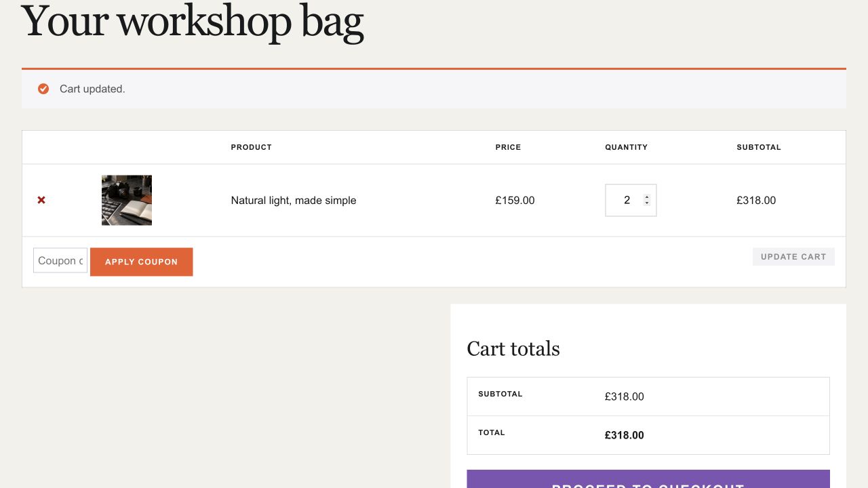Screen dimensions: 868x488
Task: Apply the coupon with Apply Coupon button
Action: point(141,262)
